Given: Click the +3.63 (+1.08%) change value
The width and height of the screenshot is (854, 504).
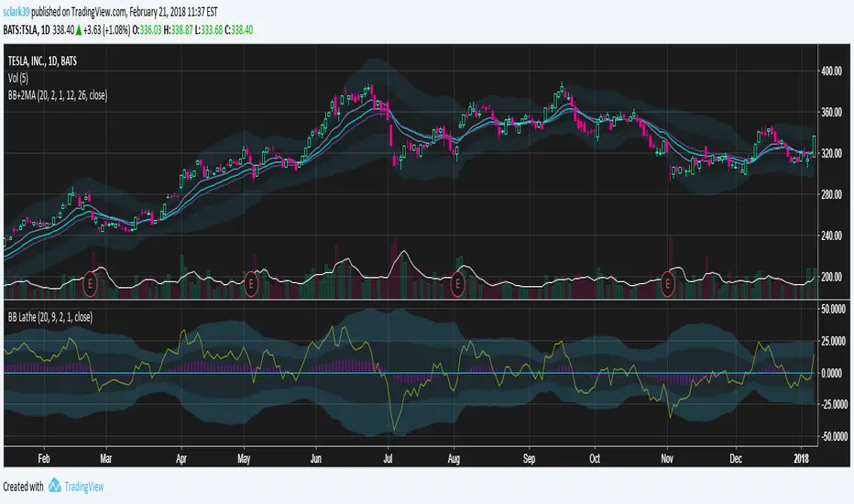Looking at the screenshot, I should click(106, 30).
